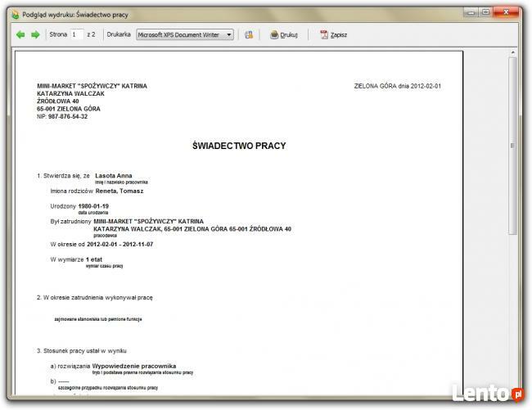Minimize the print preview window
532x410 pixels.
[x=470, y=12]
